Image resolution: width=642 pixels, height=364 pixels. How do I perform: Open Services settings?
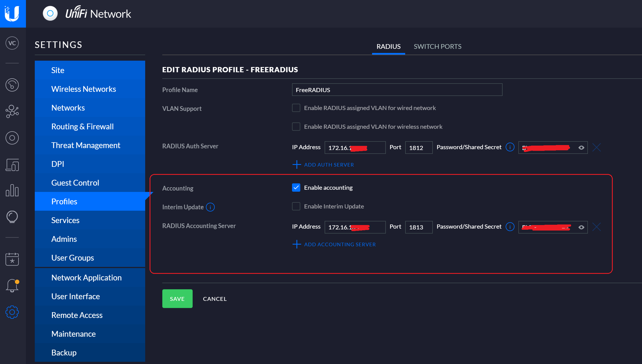90,220
